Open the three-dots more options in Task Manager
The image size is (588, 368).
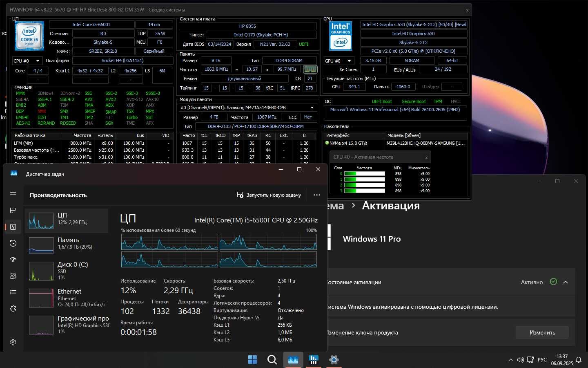(x=317, y=195)
